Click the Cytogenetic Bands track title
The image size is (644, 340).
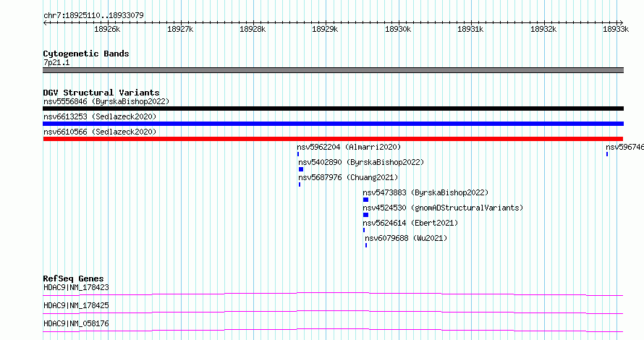coord(86,54)
